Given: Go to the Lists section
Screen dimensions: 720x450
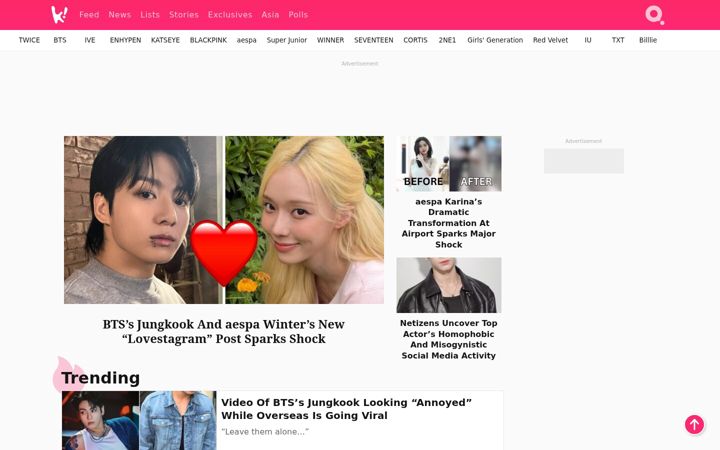Looking at the screenshot, I should click(x=150, y=15).
